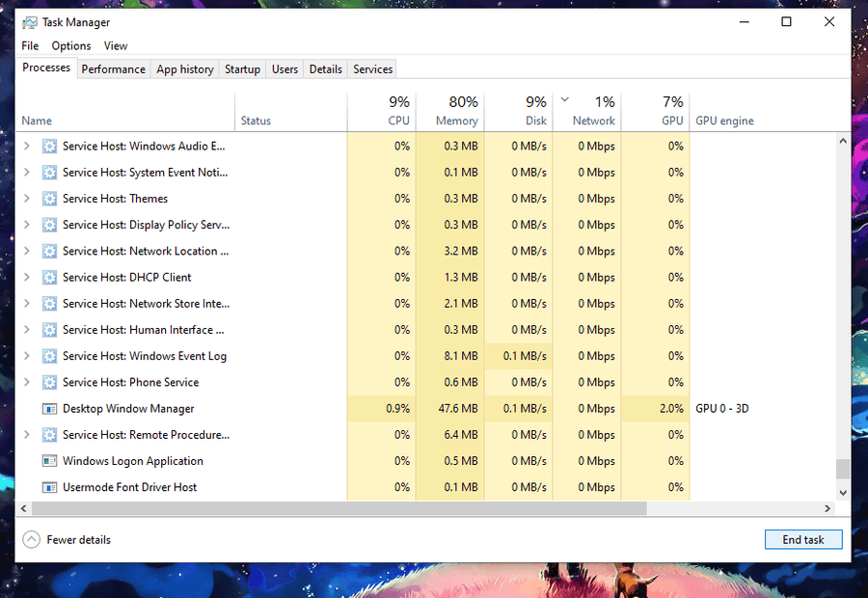This screenshot has width=868, height=598.
Task: Sort by the Status column header
Action: pos(291,113)
